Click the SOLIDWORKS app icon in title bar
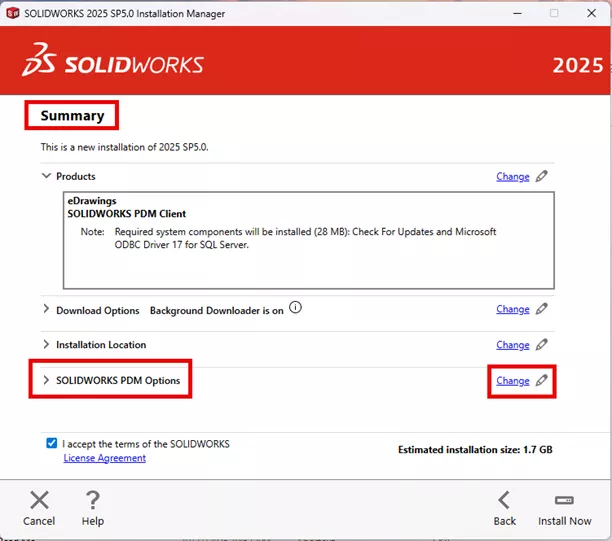 pyautogui.click(x=13, y=13)
